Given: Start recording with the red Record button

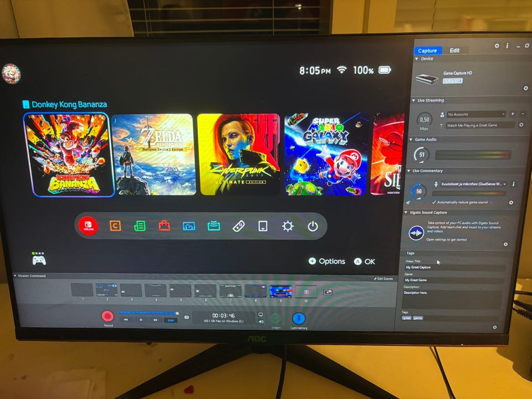Looking at the screenshot, I should click(x=108, y=316).
